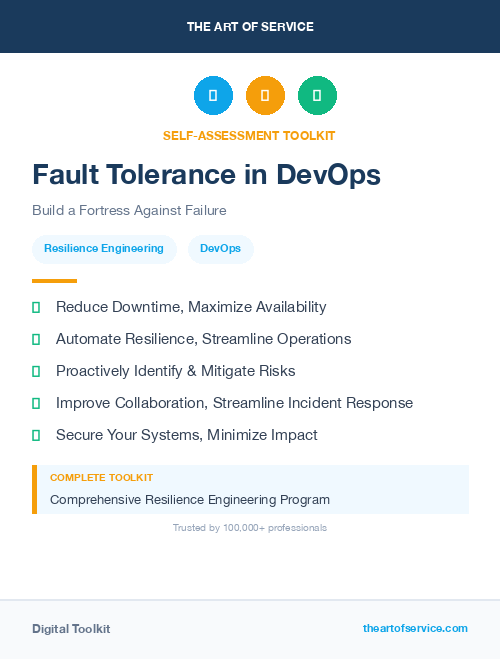Click Complete Toolkit heading
Viewport: 500px width, 659px height.
[101, 477]
